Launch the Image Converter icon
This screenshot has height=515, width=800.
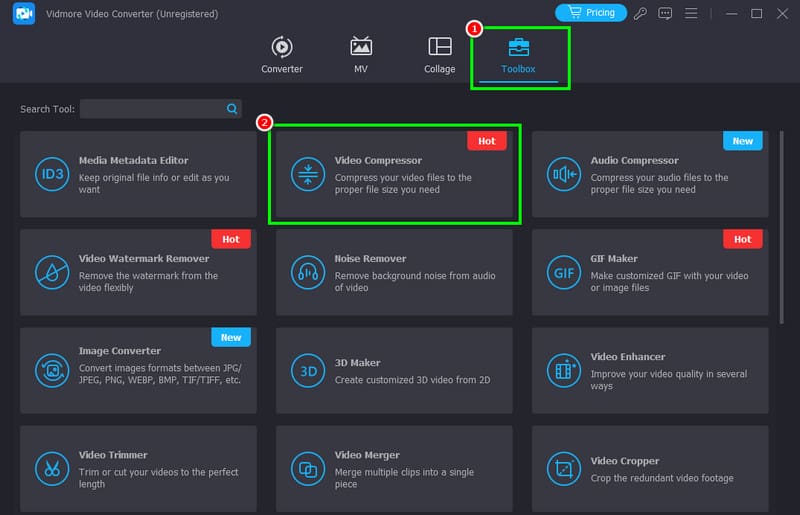[x=52, y=371]
